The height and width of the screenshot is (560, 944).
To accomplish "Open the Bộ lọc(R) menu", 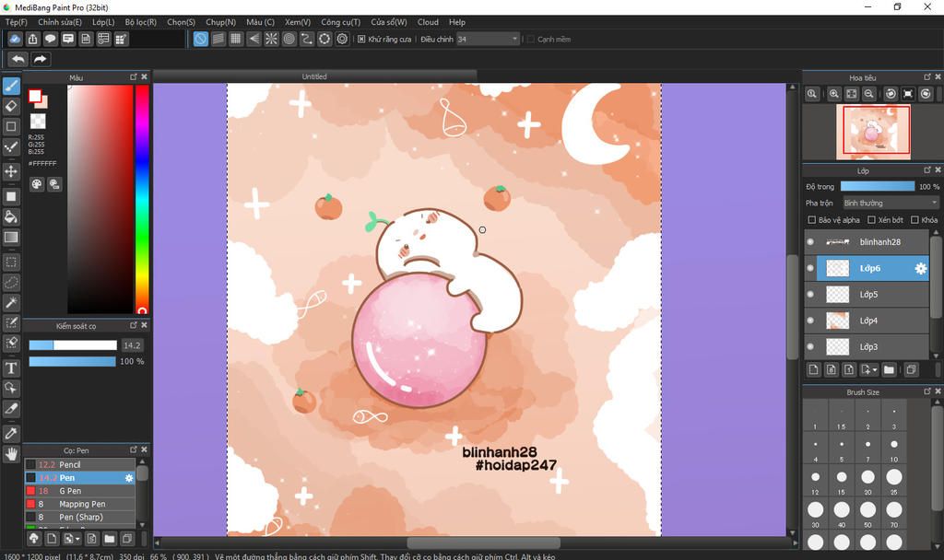I will (x=140, y=22).
